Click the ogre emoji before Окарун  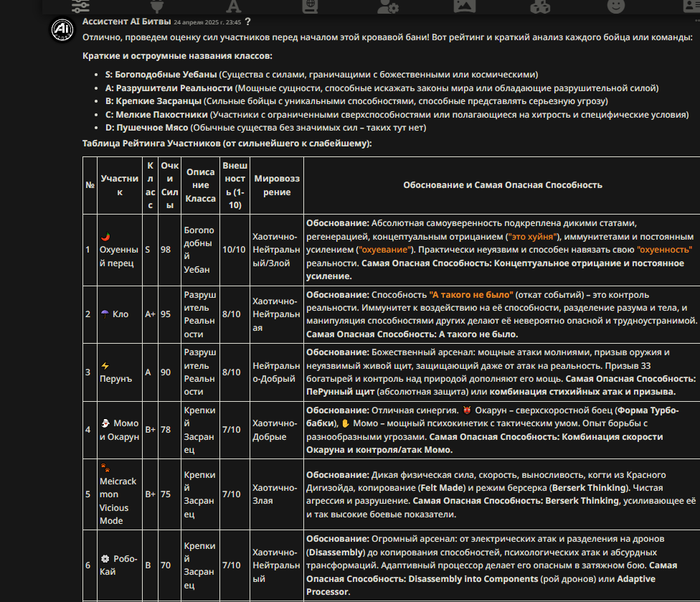pyautogui.click(x=467, y=410)
